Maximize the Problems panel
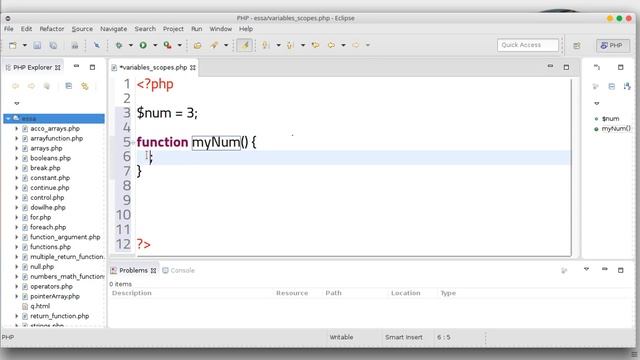640x360 pixels. tap(620, 270)
